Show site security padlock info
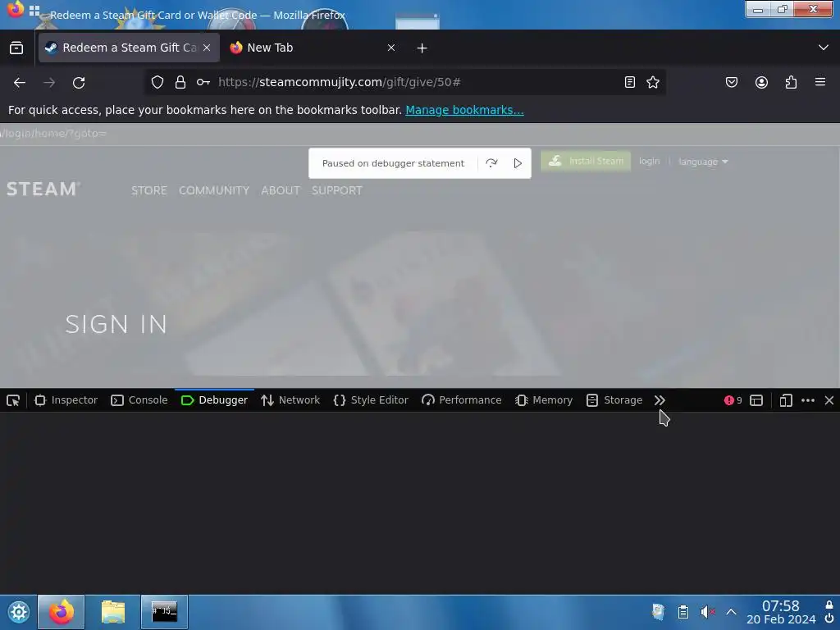Viewport: 840px width, 630px height. (180, 82)
